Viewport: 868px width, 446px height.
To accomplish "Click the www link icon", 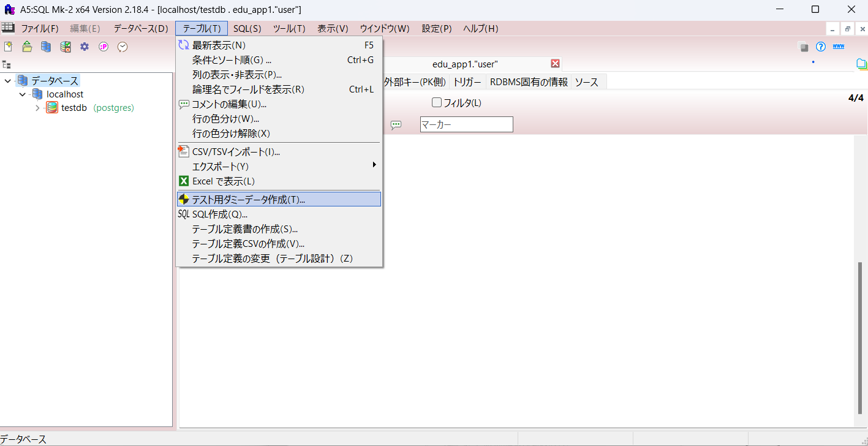I will [x=839, y=47].
